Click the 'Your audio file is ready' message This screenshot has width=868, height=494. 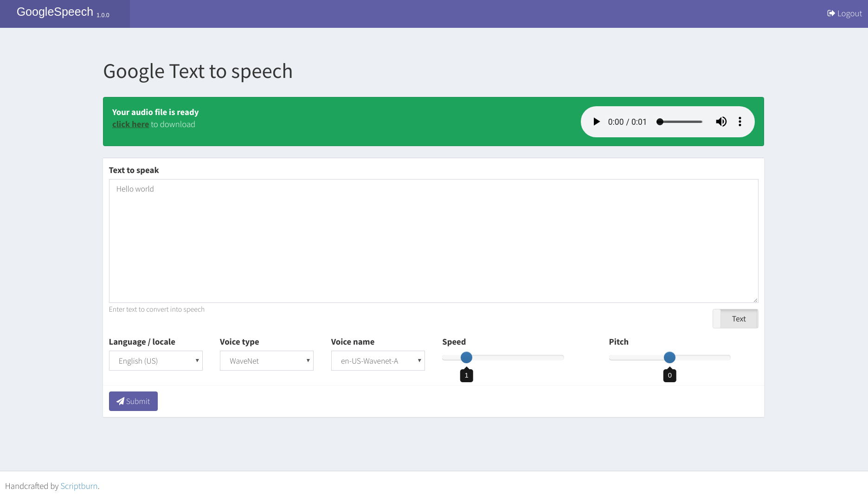155,112
